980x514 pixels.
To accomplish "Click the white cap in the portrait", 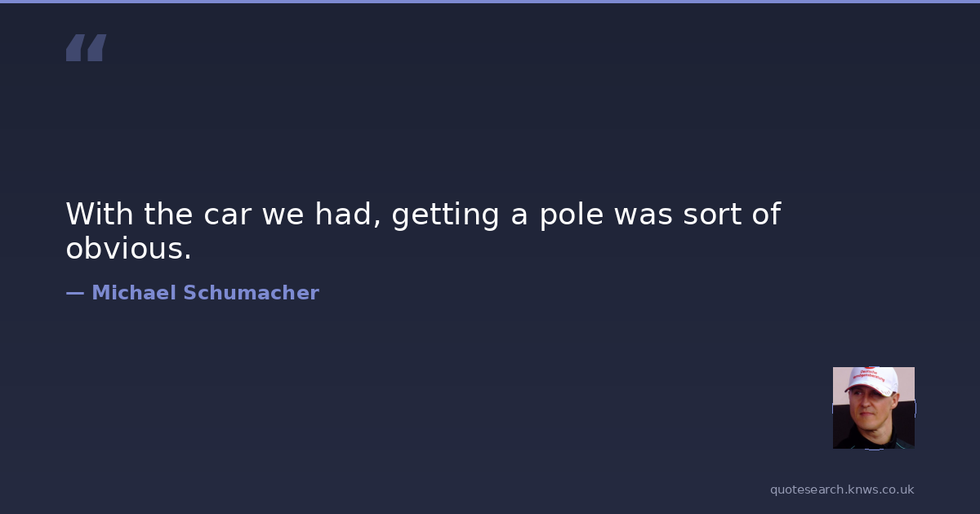I will coord(872,379).
